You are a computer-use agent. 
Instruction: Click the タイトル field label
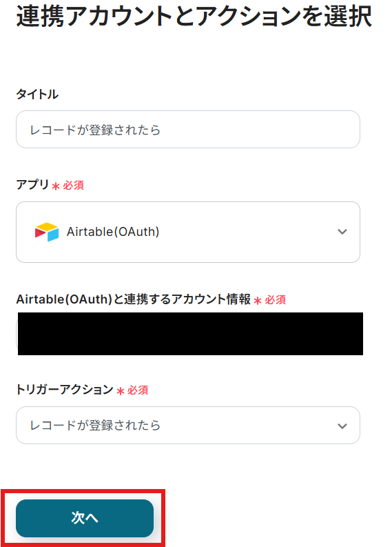(37, 95)
